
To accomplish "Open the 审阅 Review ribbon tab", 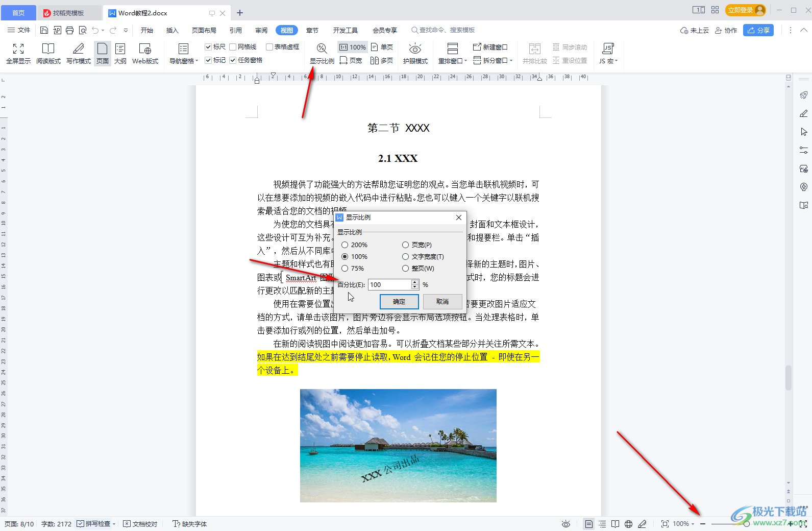I will click(261, 30).
